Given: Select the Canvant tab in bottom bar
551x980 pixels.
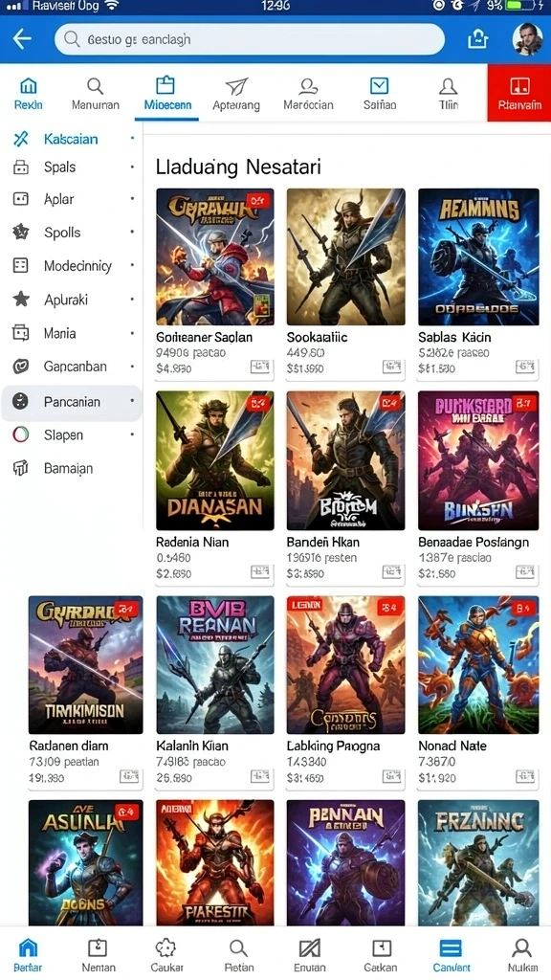Looking at the screenshot, I should click(452, 955).
